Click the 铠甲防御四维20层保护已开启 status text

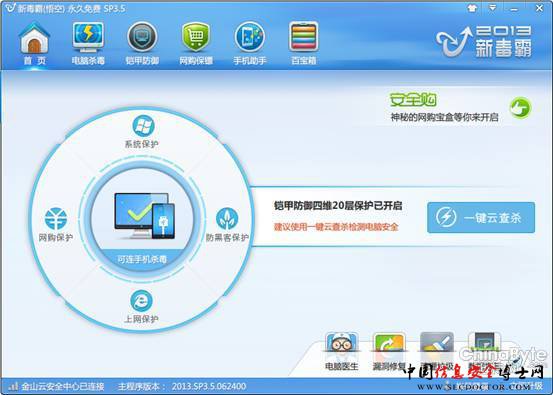[x=338, y=206]
